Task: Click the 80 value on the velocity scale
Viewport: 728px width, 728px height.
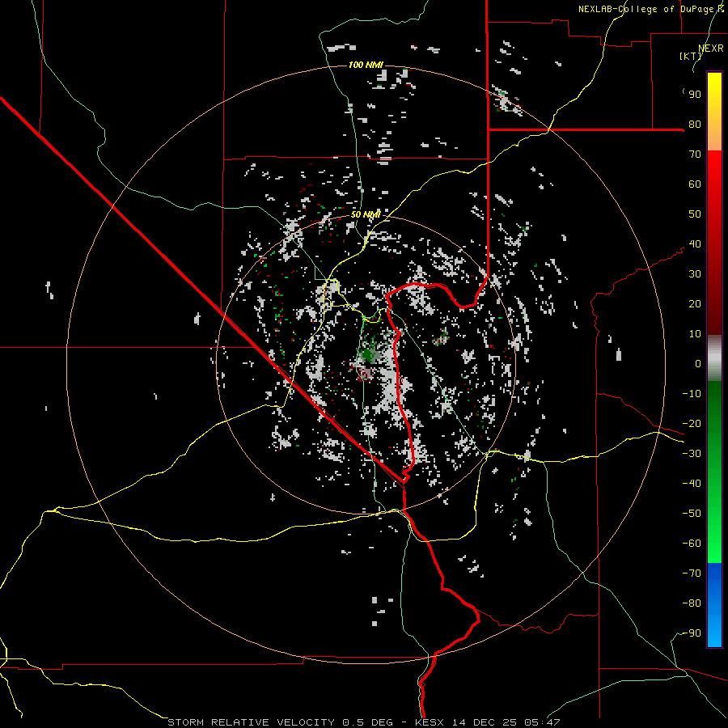Action: click(x=695, y=125)
